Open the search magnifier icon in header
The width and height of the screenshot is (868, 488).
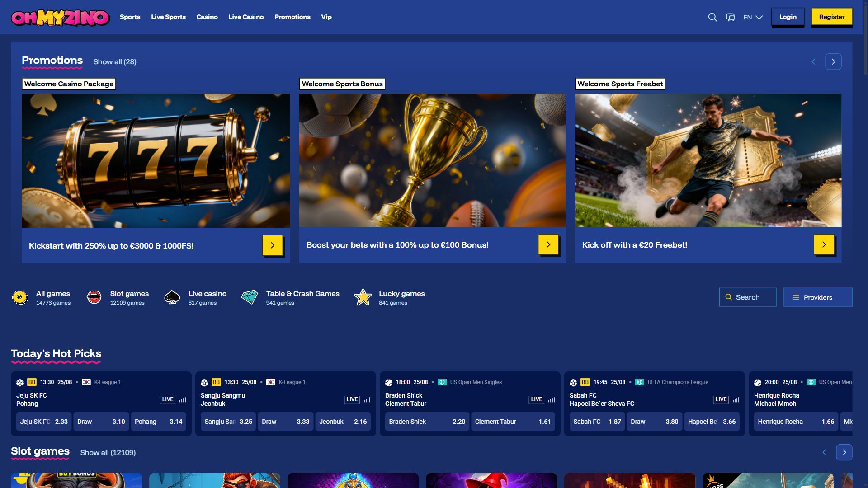tap(712, 17)
